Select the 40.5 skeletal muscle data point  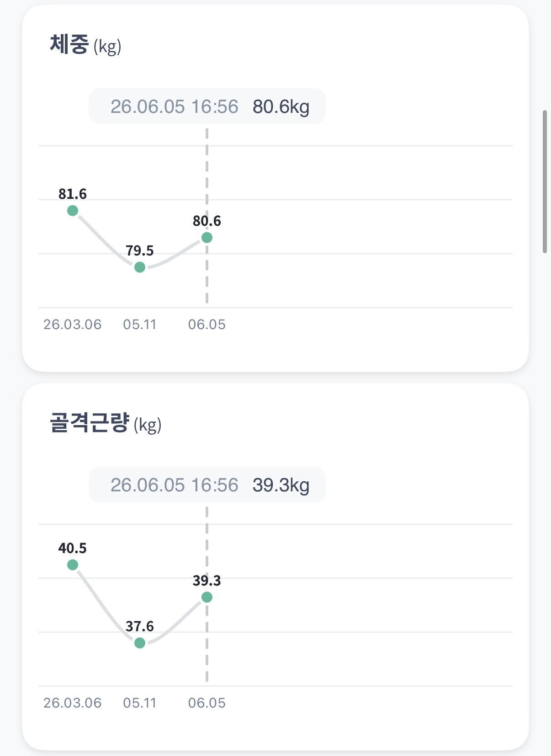tap(73, 565)
